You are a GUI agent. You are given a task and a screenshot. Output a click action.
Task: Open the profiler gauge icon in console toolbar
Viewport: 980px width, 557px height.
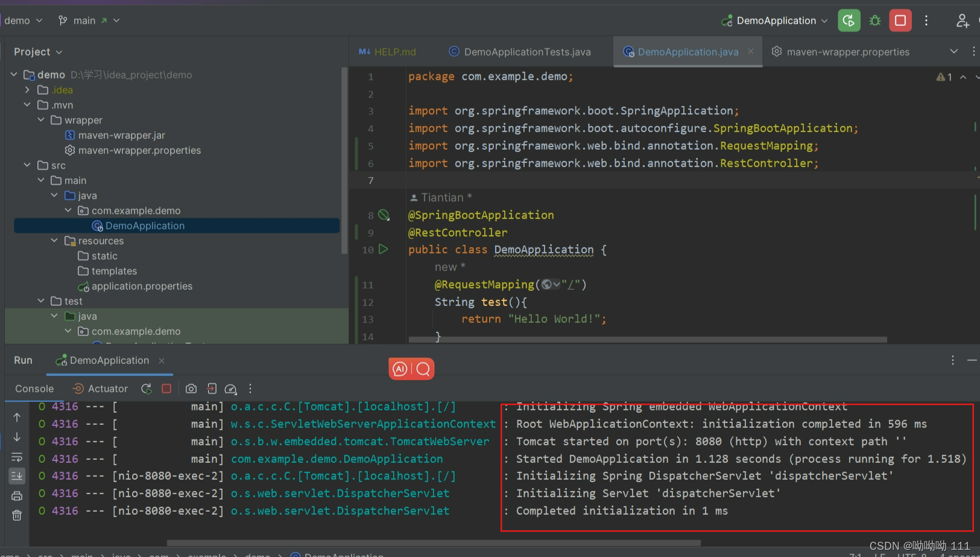pyautogui.click(x=230, y=389)
